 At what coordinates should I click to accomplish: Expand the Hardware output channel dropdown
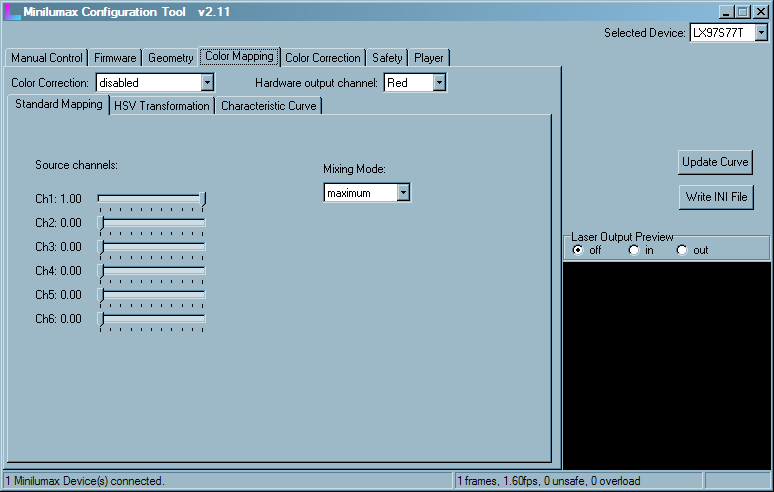pyautogui.click(x=438, y=83)
